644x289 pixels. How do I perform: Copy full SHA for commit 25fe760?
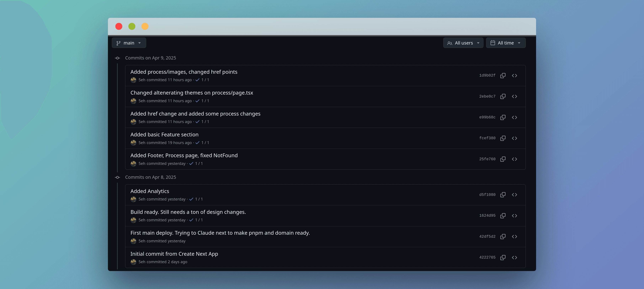pos(503,159)
